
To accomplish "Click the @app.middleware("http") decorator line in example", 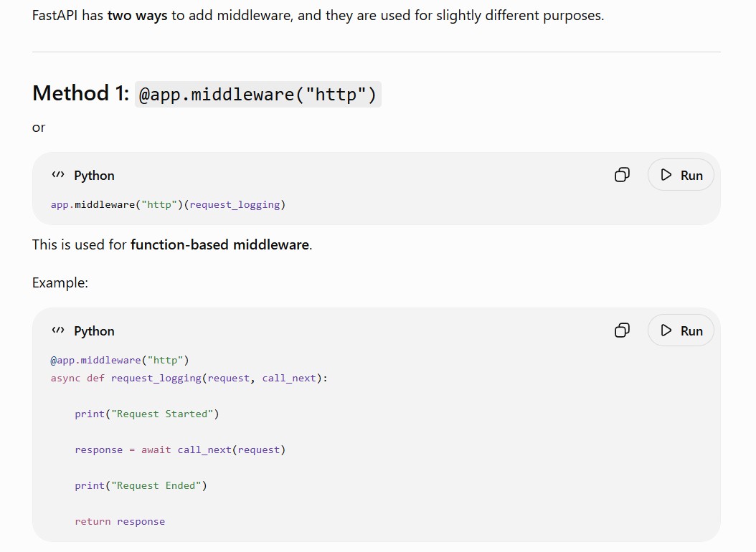I will click(120, 361).
